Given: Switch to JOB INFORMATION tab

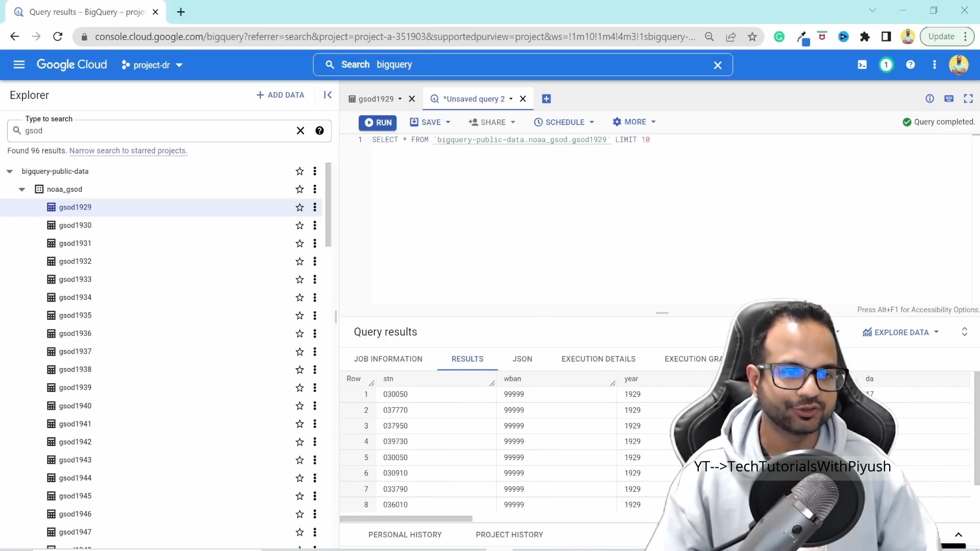Looking at the screenshot, I should [388, 359].
